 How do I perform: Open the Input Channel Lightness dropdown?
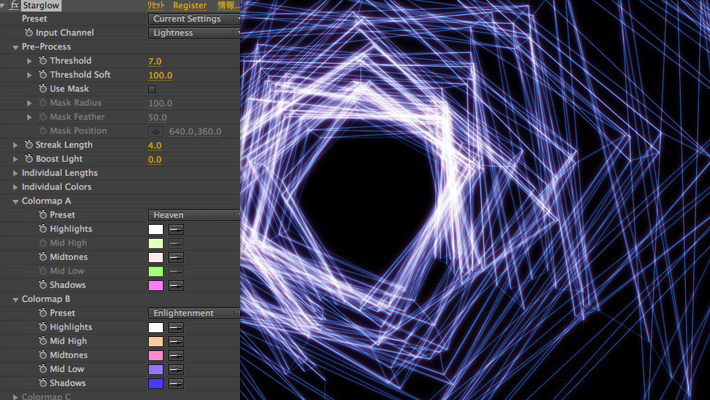(x=194, y=33)
